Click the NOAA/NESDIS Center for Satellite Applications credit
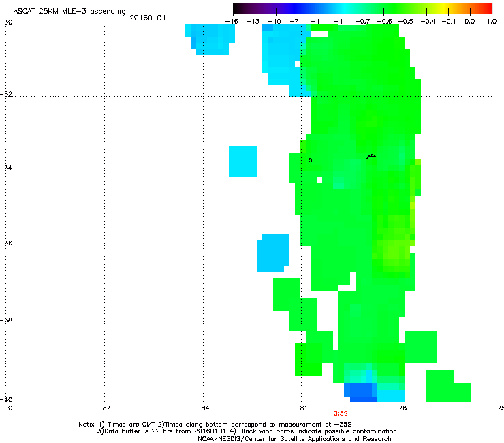 294,439
